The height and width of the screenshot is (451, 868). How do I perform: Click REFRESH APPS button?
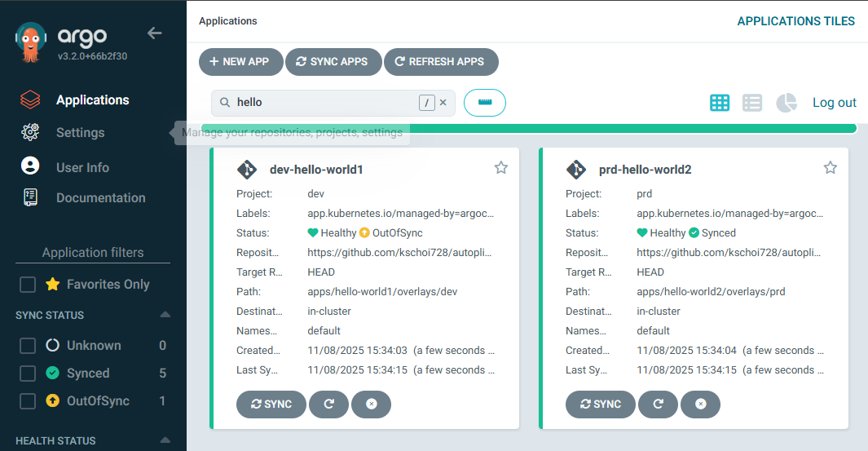pos(441,61)
